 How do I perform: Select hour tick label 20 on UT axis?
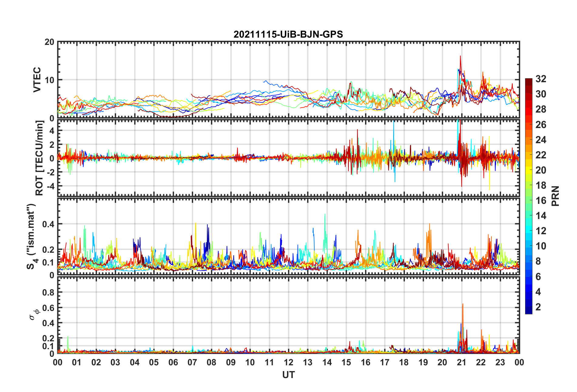tap(442, 362)
